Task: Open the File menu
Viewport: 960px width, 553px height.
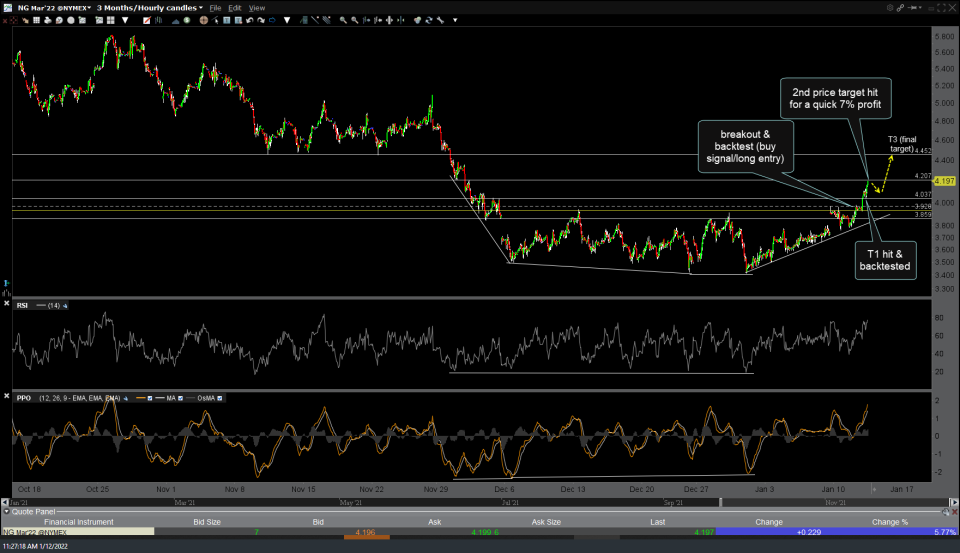Action: (214, 7)
